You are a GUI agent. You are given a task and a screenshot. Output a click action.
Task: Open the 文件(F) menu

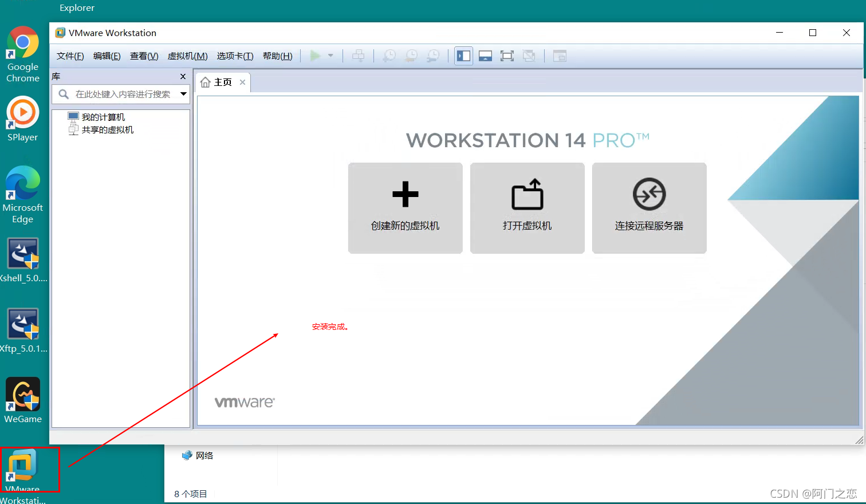click(x=70, y=56)
